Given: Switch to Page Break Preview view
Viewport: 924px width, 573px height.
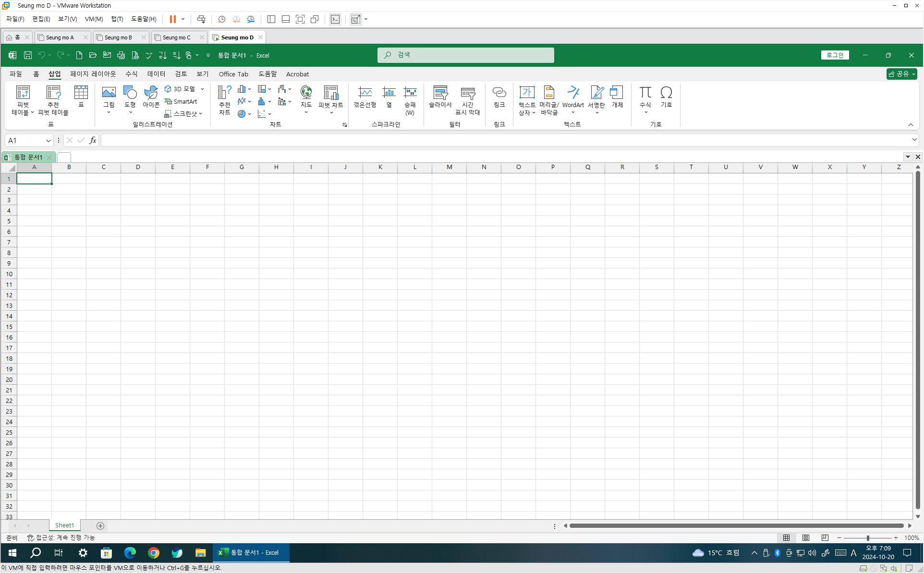Looking at the screenshot, I should pyautogui.click(x=825, y=538).
